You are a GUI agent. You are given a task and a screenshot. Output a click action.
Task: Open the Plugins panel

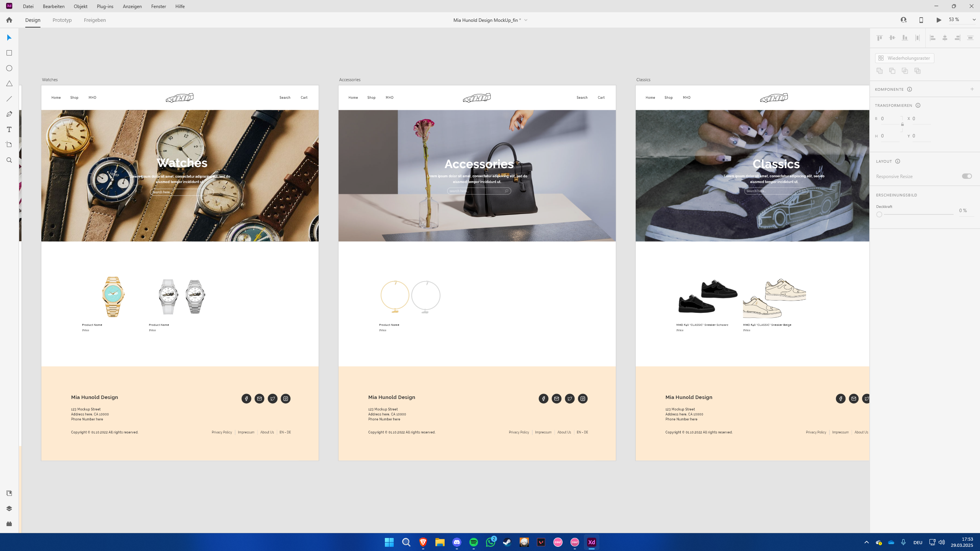(9, 524)
